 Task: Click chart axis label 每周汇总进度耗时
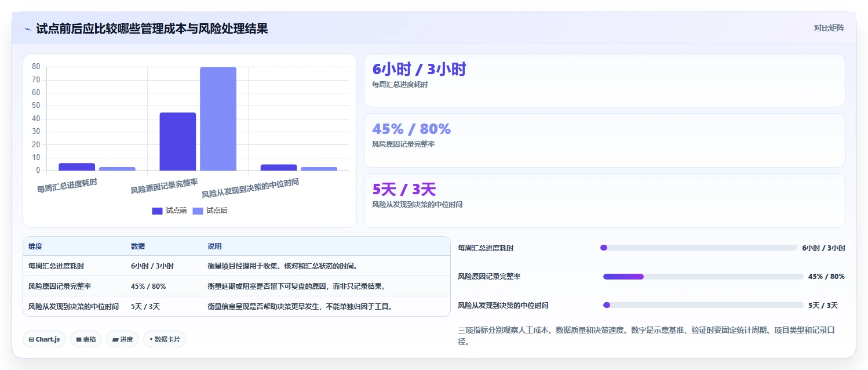[x=67, y=186]
